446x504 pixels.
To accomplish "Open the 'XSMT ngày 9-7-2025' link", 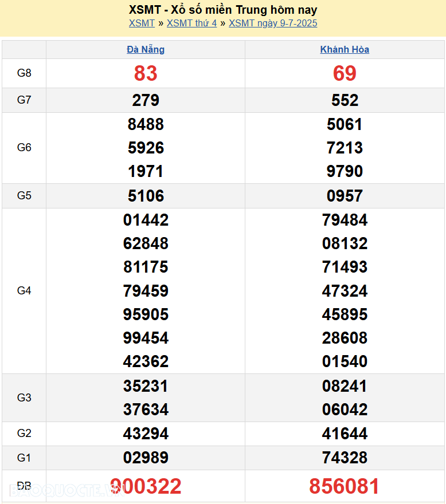I will 273,23.
